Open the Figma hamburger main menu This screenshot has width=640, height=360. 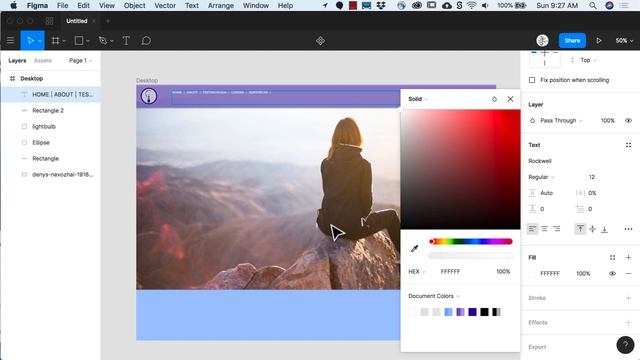11,40
